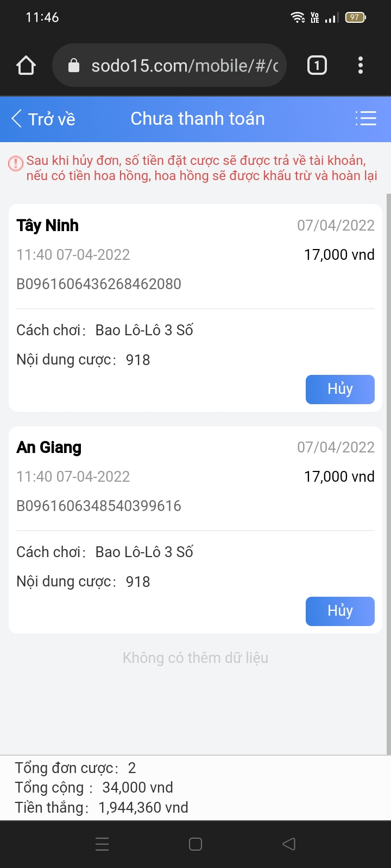Open the browser tab switcher showing 1
Image resolution: width=391 pixels, height=868 pixels.
317,66
